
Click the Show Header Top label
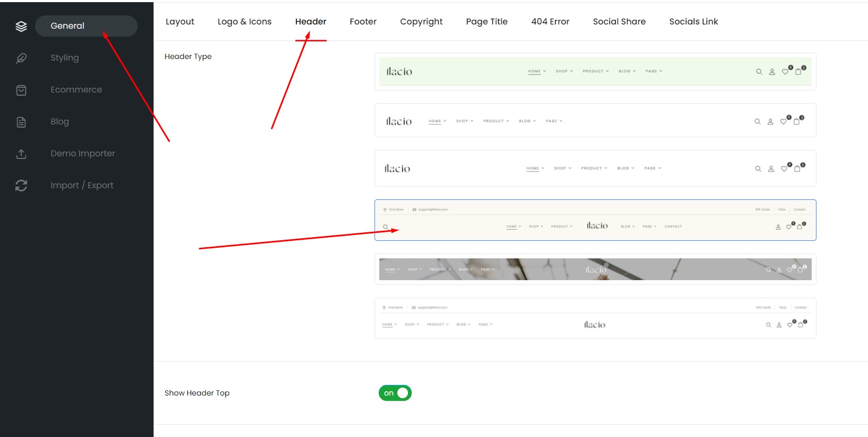[197, 393]
